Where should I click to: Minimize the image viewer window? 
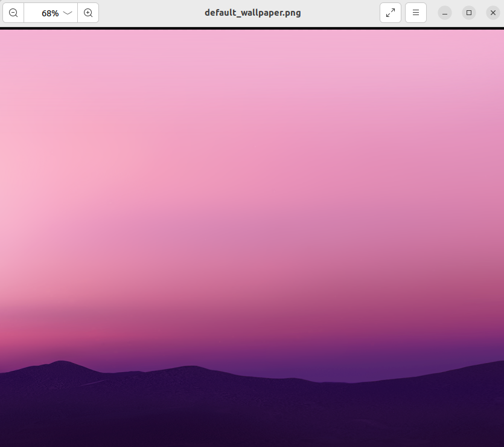(x=445, y=13)
